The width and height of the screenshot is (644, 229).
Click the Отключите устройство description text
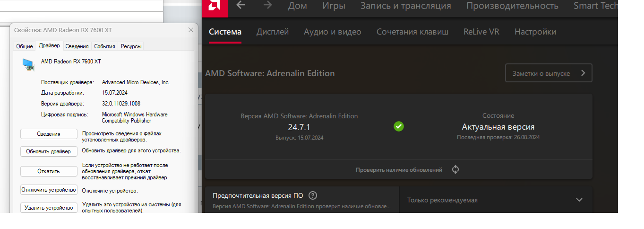coord(110,191)
